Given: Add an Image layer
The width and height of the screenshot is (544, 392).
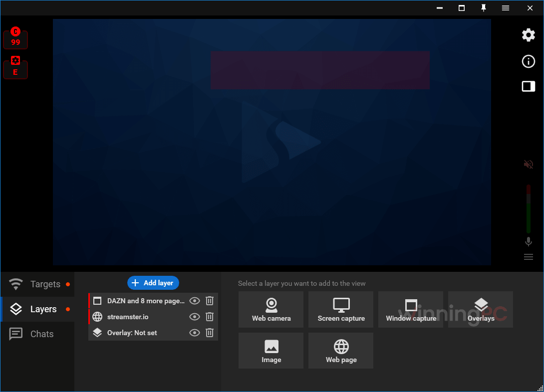Looking at the screenshot, I should click(271, 351).
